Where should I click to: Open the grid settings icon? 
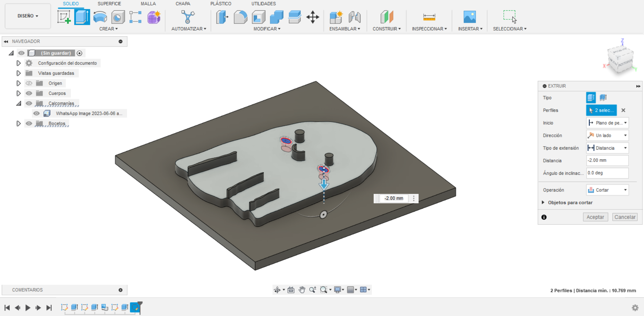(x=351, y=289)
